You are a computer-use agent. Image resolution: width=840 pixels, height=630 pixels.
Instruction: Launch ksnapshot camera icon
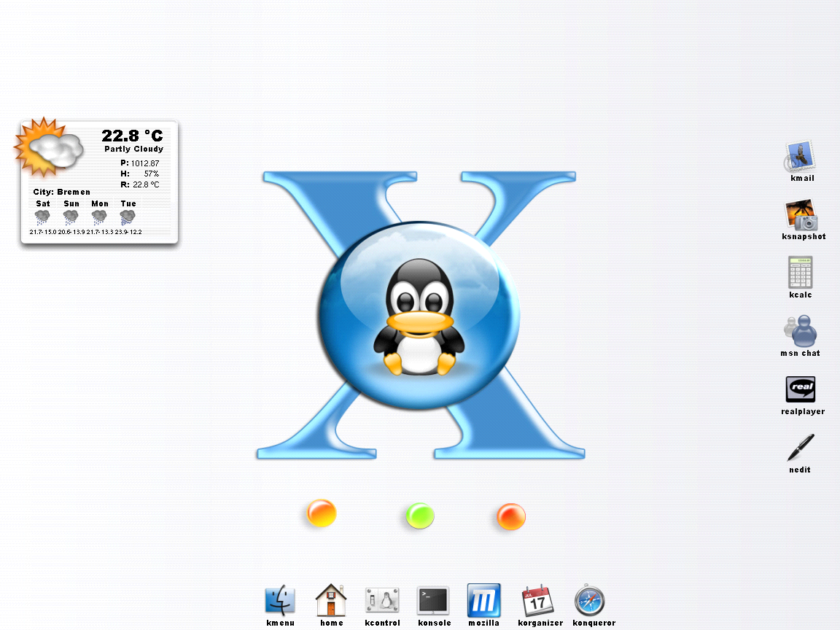tap(801, 214)
